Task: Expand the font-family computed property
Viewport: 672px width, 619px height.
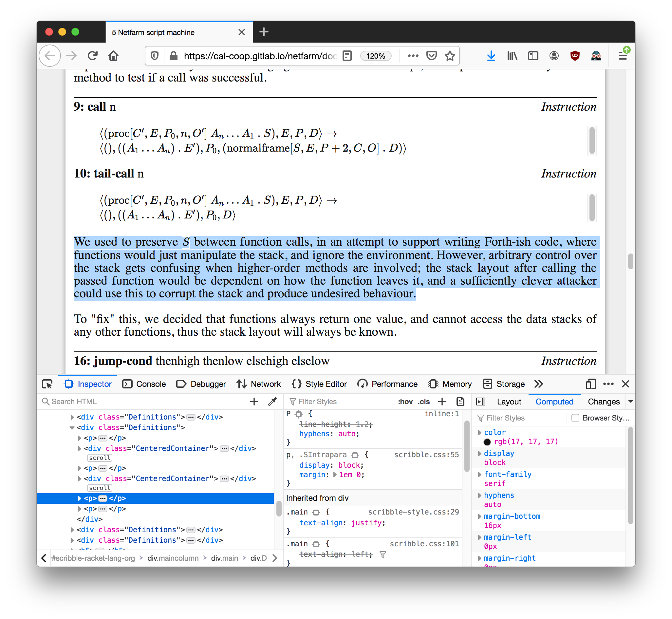Action: pyautogui.click(x=480, y=474)
